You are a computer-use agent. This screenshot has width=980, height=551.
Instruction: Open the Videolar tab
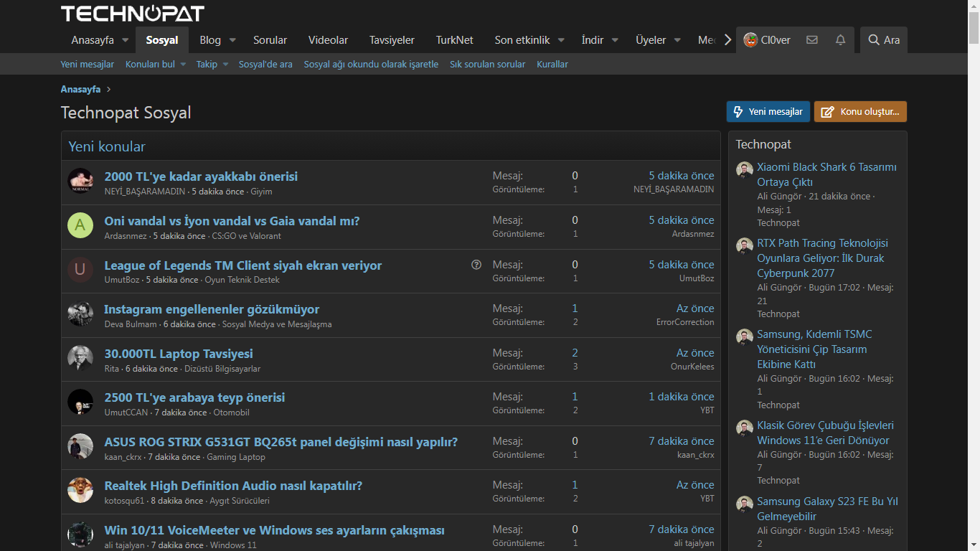coord(328,40)
